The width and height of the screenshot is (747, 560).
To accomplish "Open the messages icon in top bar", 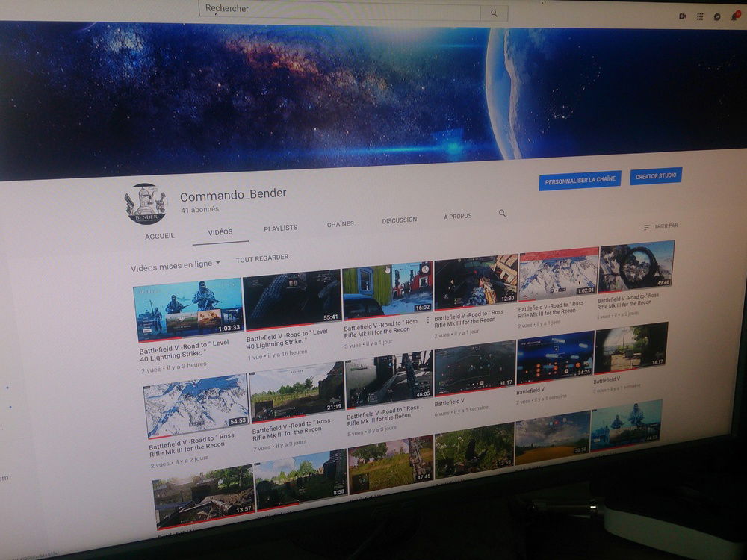I will [717, 16].
